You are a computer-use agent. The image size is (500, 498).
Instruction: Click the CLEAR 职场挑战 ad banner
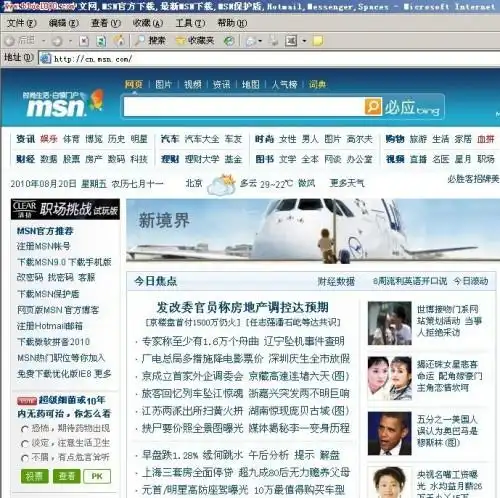tap(65, 209)
